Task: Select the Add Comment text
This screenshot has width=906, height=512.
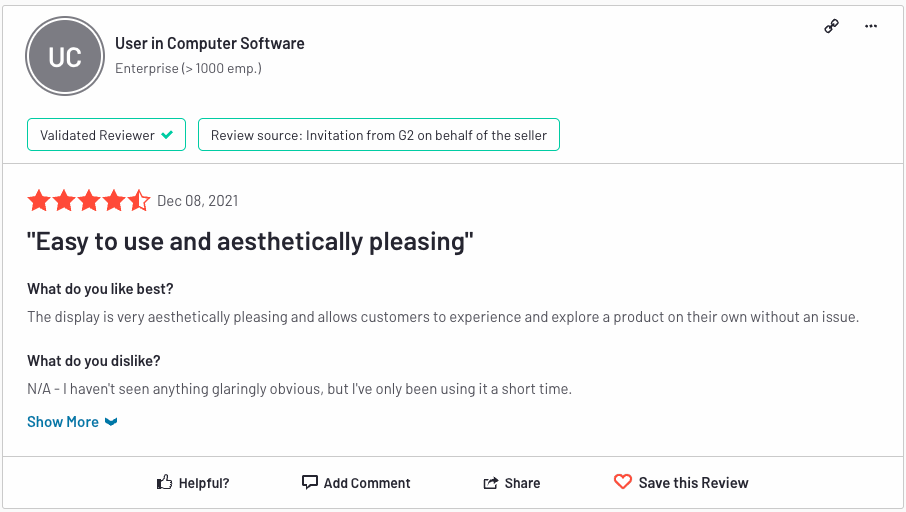Action: tap(367, 483)
